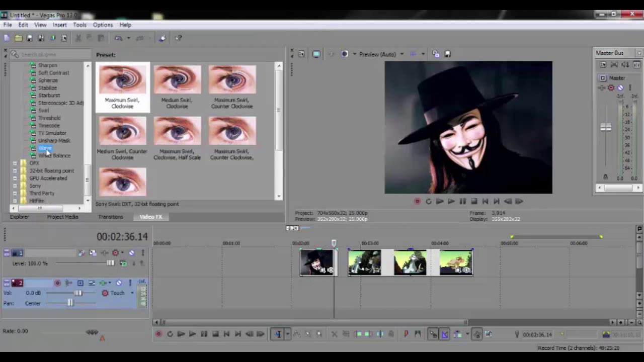
Task: Toggle track 1 mute
Action: tap(131, 253)
